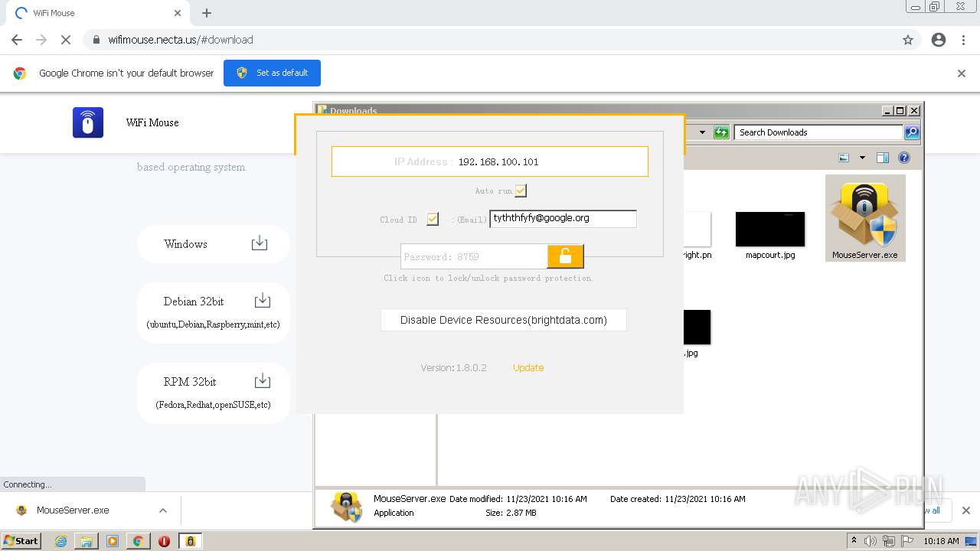Click the IP Address 192.168.100.101 box
Image resolution: width=980 pixels, height=551 pixels.
pos(490,161)
